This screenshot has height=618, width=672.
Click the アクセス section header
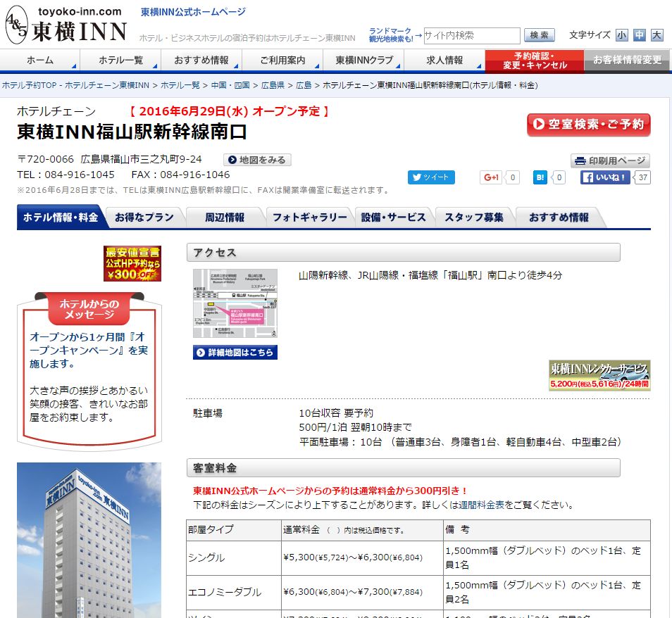coord(404,252)
